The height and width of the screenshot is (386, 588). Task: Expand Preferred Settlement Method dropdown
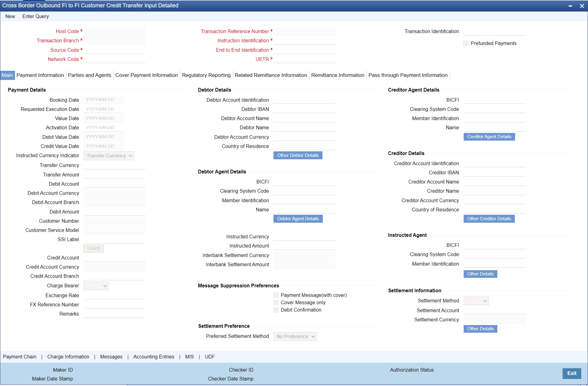295,336
